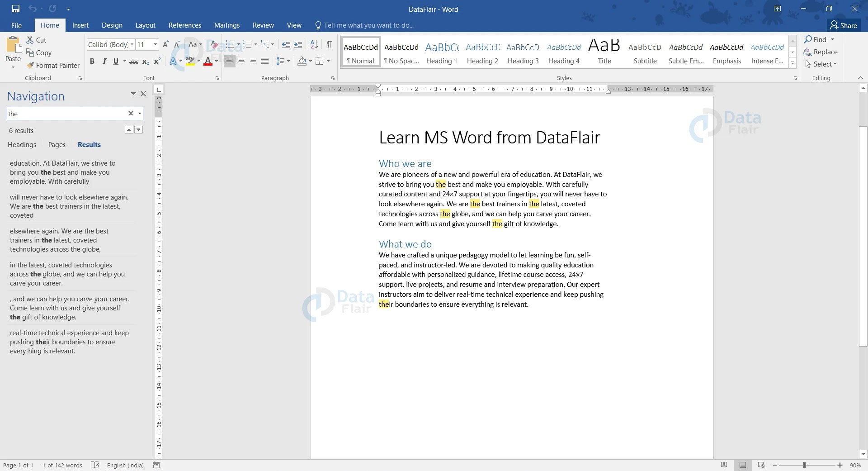Screen dimensions: 868x471
Task: Toggle Align Left paragraph button
Action: coord(230,61)
